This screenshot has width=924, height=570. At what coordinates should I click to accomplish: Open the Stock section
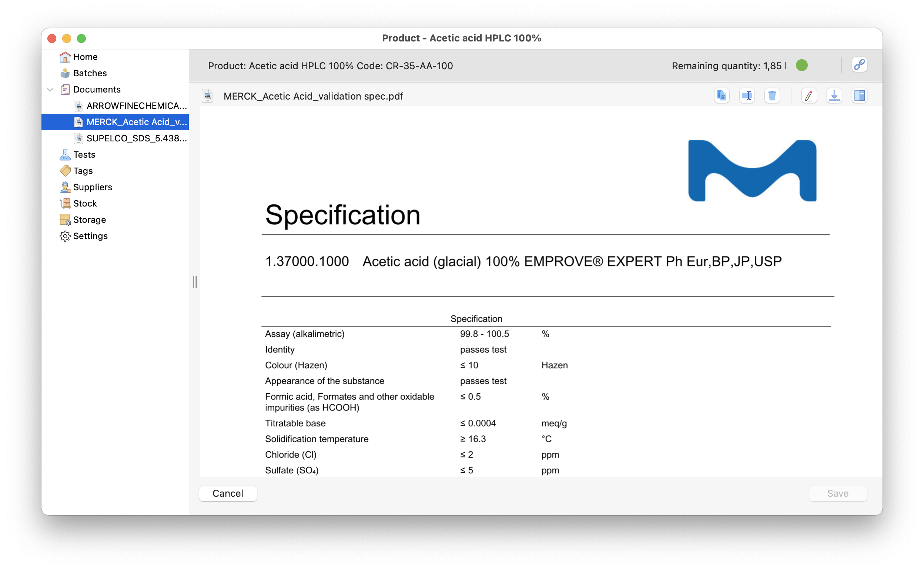click(85, 203)
